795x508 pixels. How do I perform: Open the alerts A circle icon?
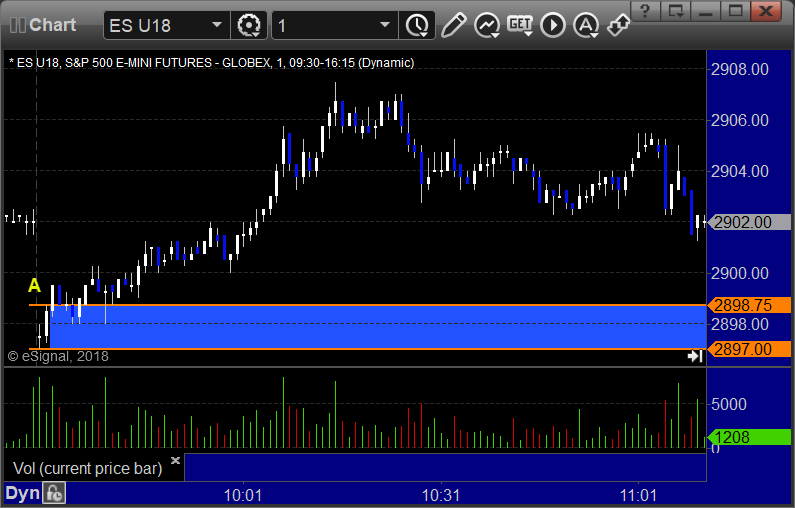(586, 25)
